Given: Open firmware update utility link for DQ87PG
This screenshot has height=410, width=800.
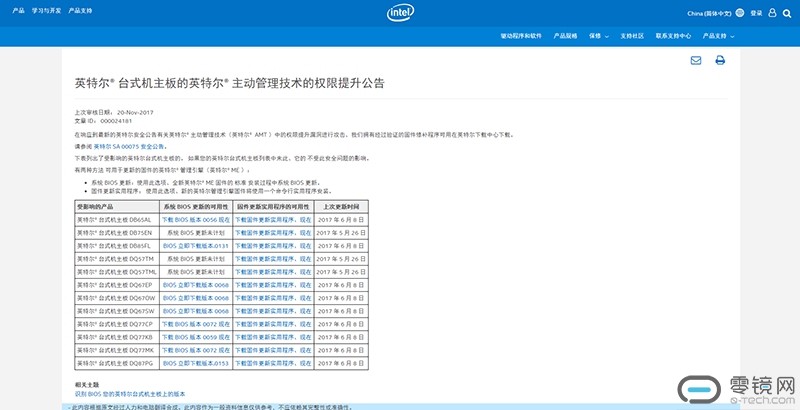Looking at the screenshot, I should click(x=273, y=363).
